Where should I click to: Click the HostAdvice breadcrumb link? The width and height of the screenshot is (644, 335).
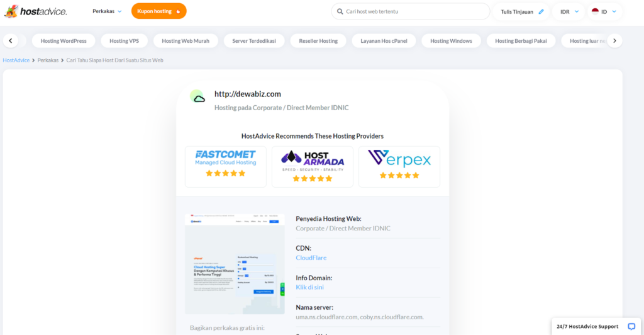(x=16, y=60)
